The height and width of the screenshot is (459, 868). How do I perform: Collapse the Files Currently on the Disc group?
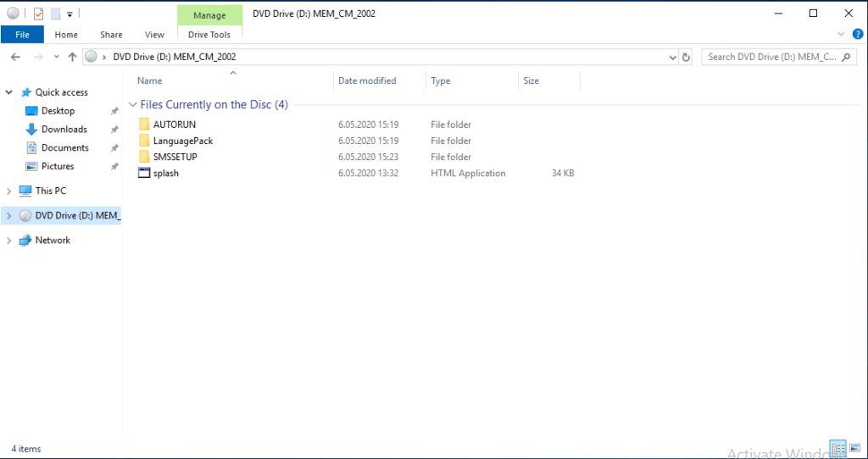coord(132,105)
